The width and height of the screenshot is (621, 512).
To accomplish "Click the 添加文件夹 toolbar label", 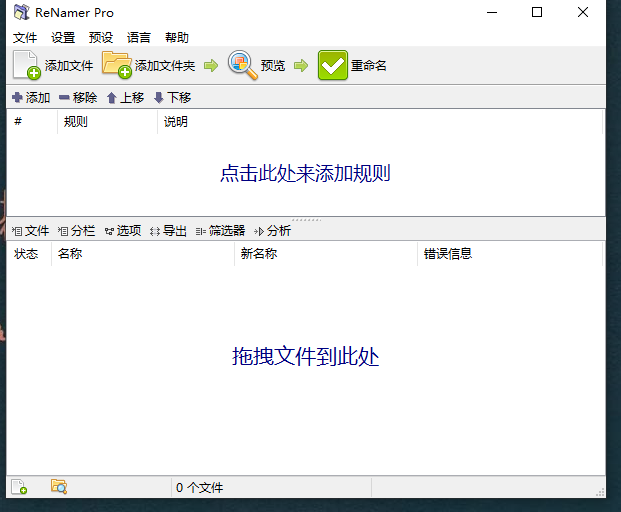I will (x=165, y=65).
